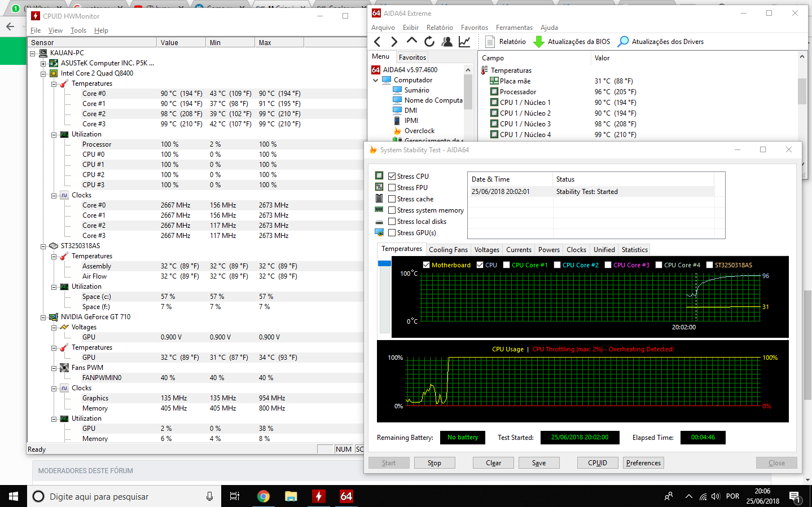Click the browser back arrow
812x507 pixels.
[10, 27]
